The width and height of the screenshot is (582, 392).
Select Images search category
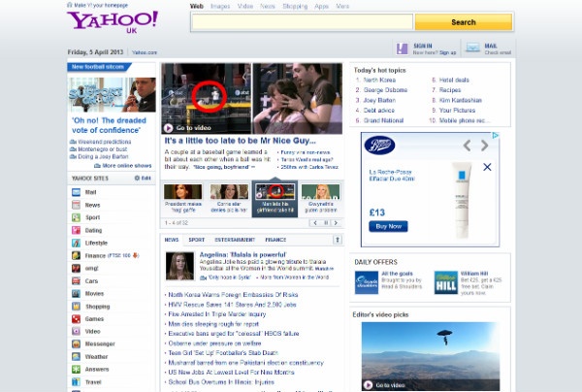point(220,7)
